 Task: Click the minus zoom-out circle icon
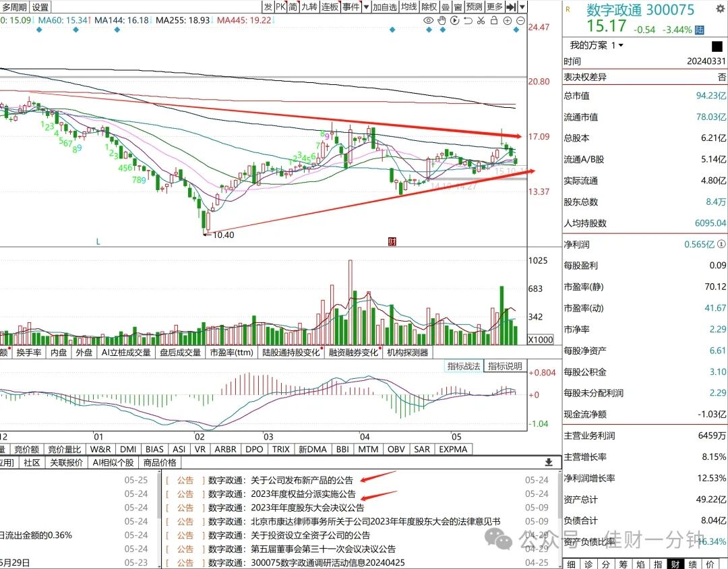(520, 20)
